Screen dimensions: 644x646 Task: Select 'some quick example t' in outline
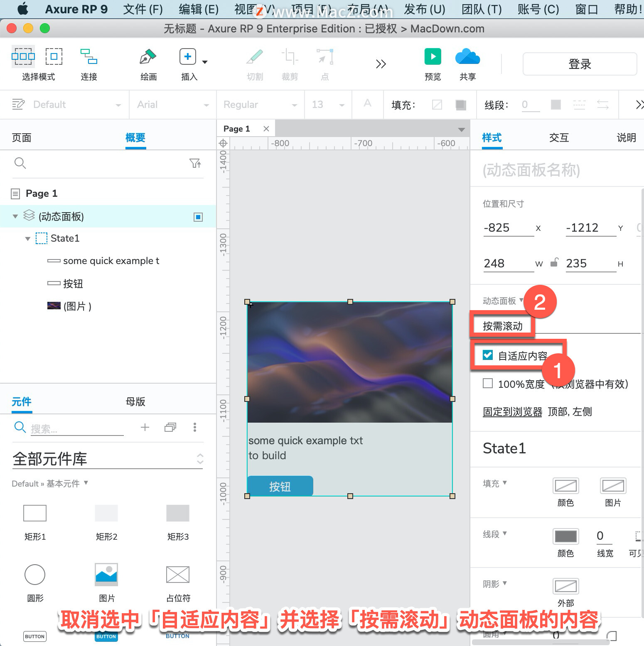tap(111, 261)
